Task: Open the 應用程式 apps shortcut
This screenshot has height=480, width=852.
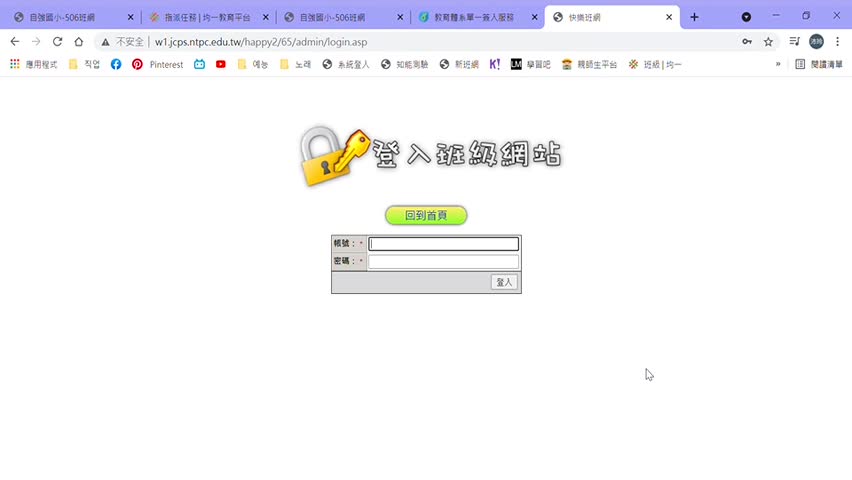Action: (x=34, y=64)
